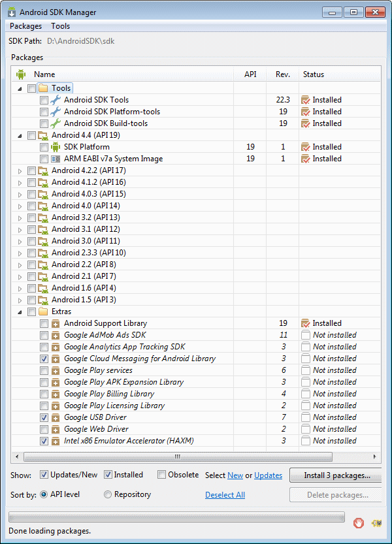Click the package icon beside Intel x86 Emulator Accelerator
Viewport: 392px width, 544px height.
(x=56, y=441)
